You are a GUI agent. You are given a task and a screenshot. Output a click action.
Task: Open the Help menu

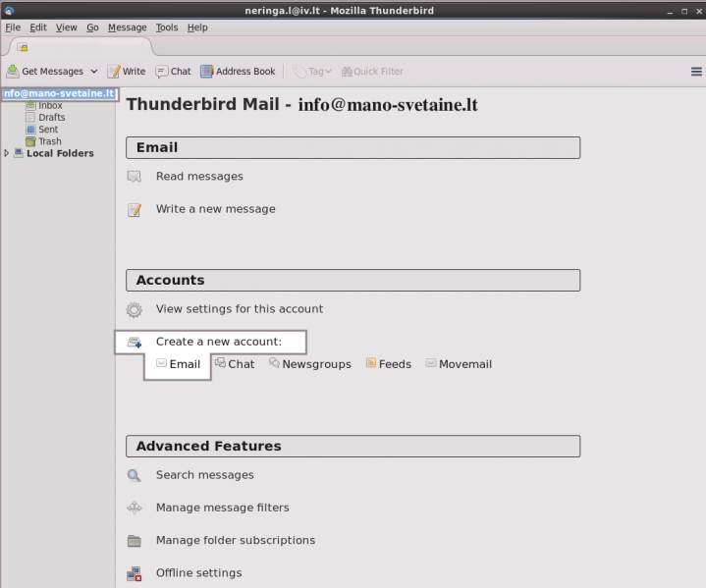(x=197, y=27)
